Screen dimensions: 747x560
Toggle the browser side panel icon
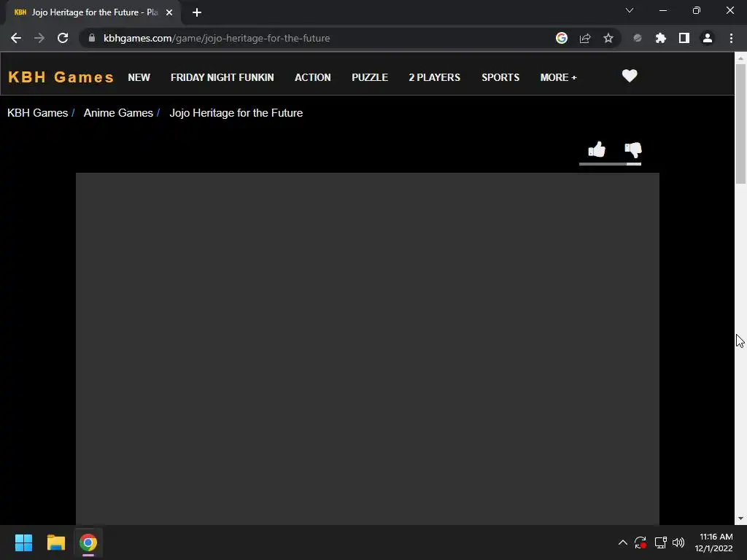coord(684,38)
